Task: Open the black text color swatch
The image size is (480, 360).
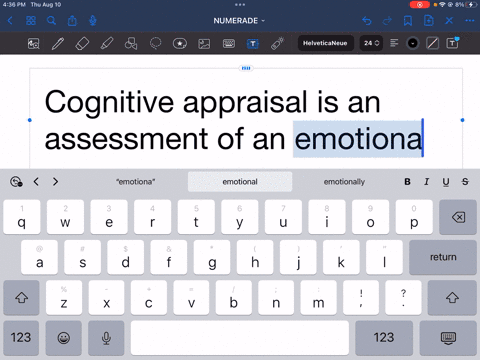Action: (413, 43)
